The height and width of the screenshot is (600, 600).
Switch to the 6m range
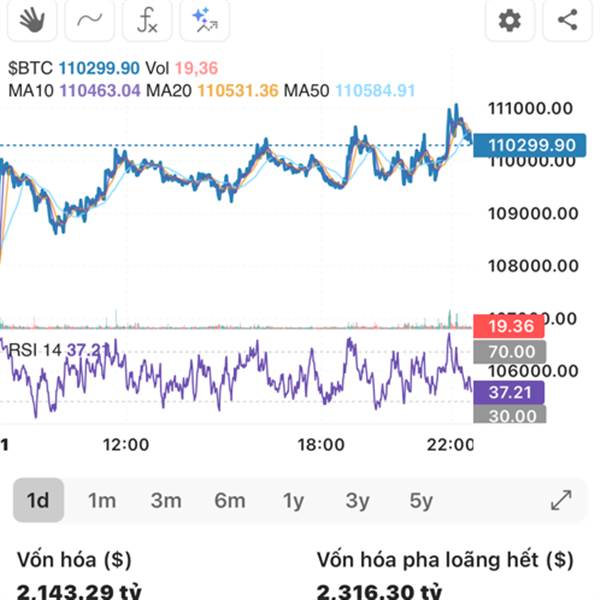tap(230, 500)
